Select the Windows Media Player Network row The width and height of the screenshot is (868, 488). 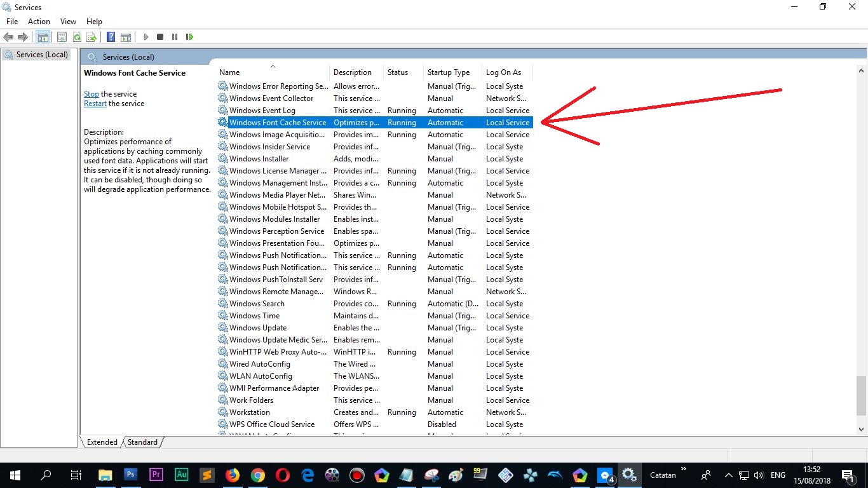pos(375,195)
